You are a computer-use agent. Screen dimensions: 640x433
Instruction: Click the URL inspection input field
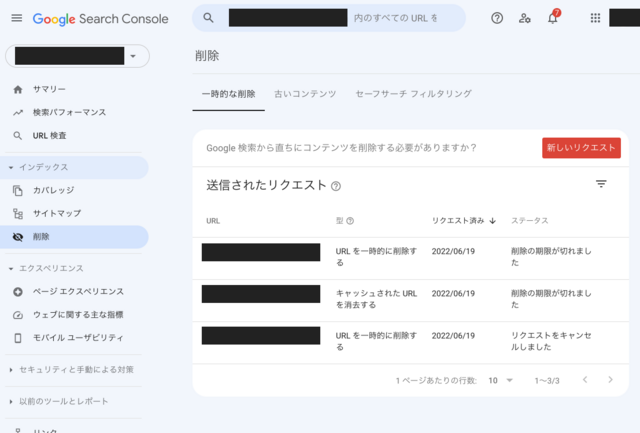click(329, 18)
